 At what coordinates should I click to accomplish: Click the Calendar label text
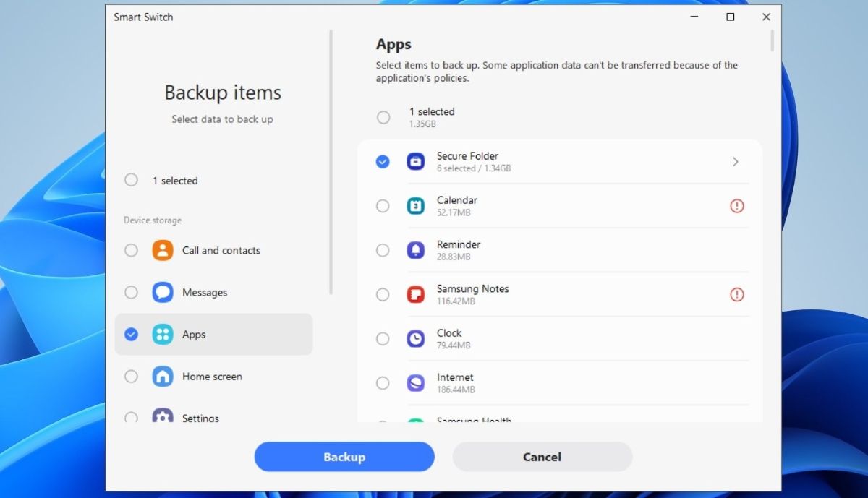(x=457, y=200)
